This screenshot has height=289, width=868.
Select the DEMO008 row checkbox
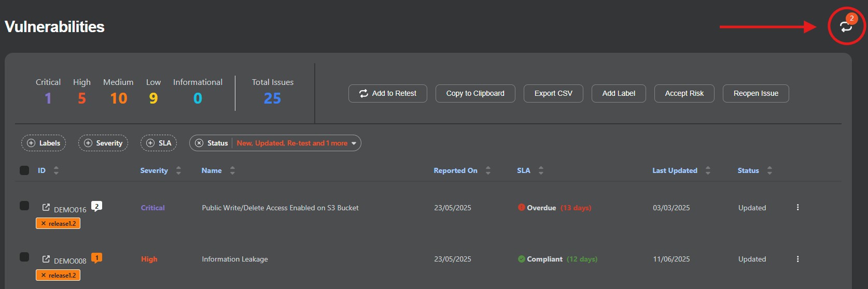tap(24, 257)
